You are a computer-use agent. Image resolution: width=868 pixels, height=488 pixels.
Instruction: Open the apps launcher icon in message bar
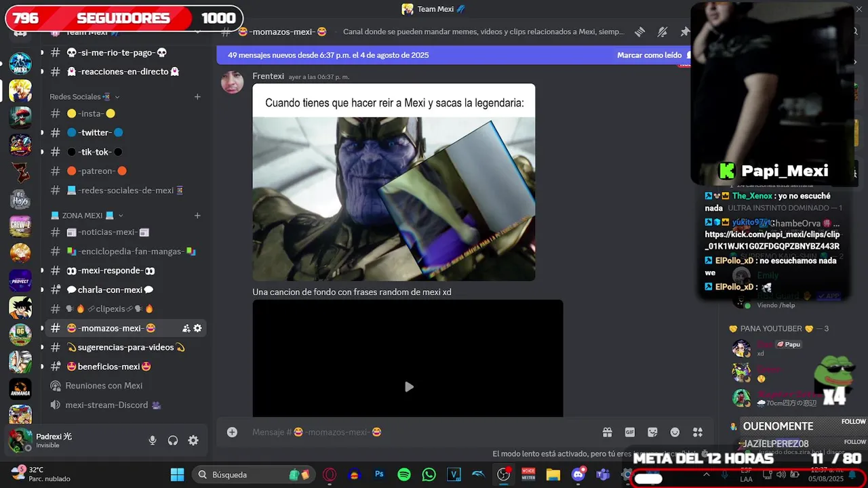[698, 432]
